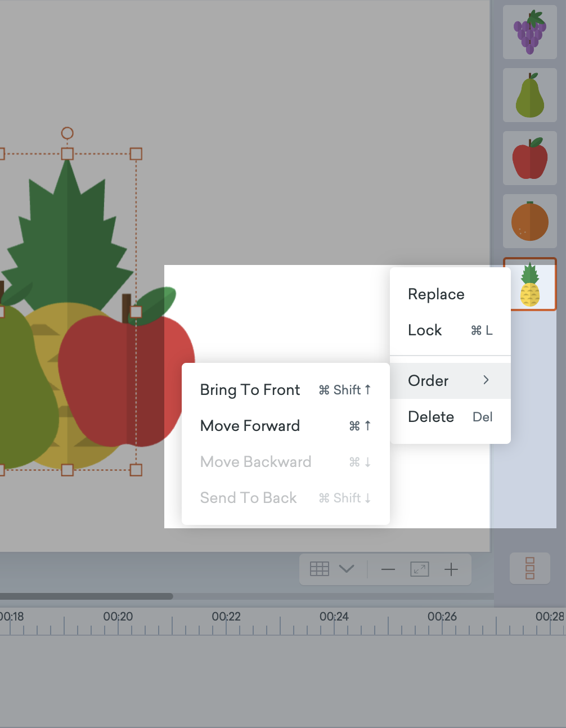
Task: Click Replace in the context menu
Action: pos(436,294)
